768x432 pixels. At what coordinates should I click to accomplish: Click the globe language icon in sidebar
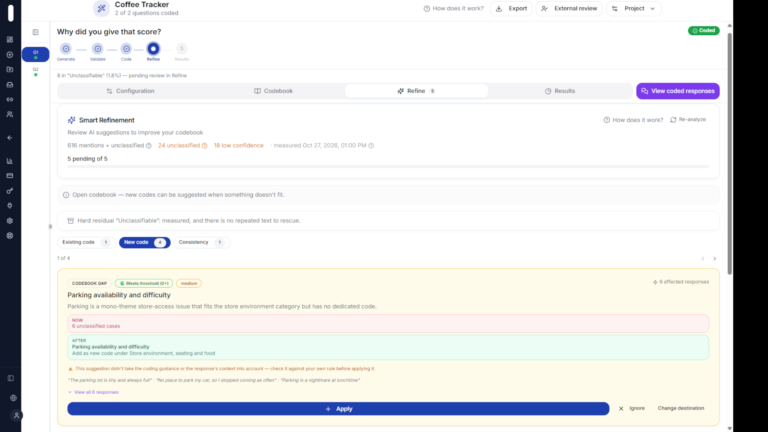pos(13,398)
